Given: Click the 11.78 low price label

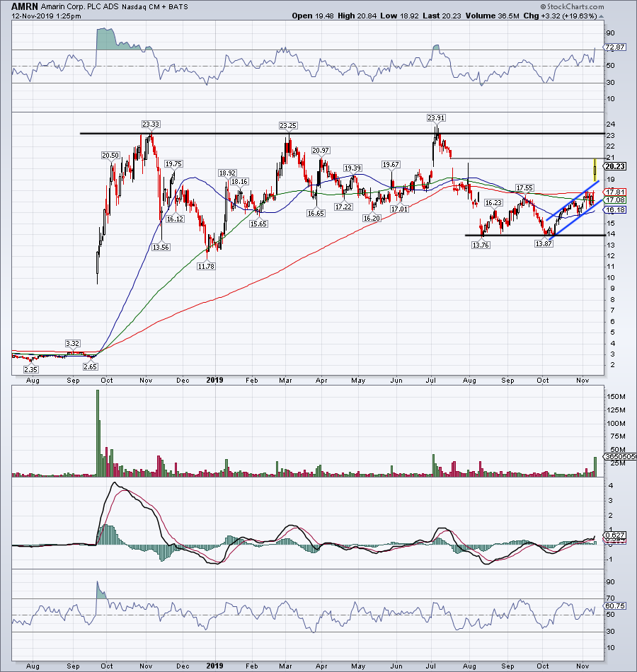Looking at the screenshot, I should [x=207, y=266].
